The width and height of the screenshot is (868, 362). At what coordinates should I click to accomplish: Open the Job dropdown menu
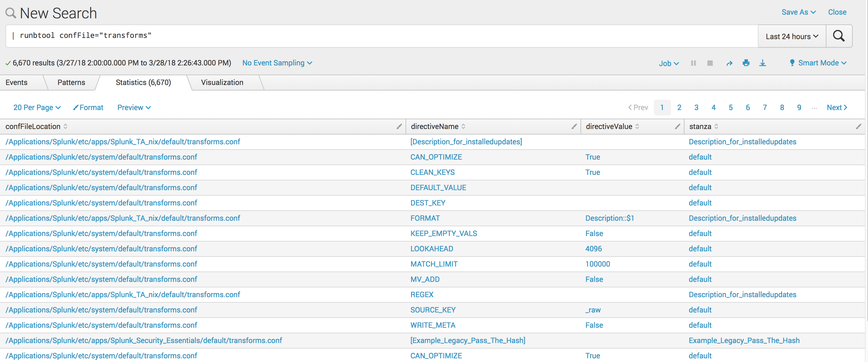[669, 63]
